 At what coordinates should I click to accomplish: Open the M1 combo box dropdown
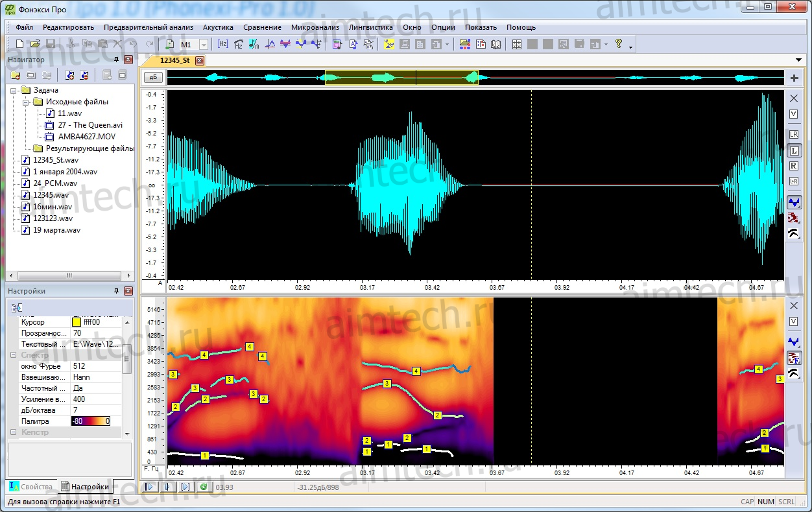tap(204, 44)
